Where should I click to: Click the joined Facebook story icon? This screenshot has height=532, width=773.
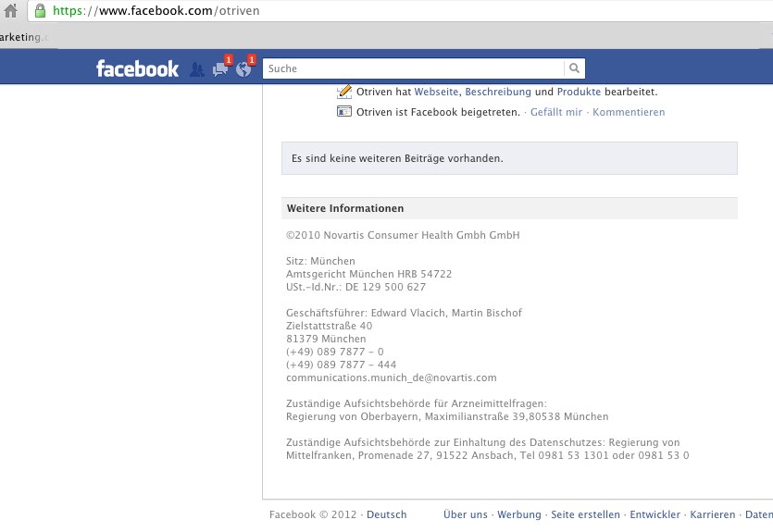[x=344, y=111]
